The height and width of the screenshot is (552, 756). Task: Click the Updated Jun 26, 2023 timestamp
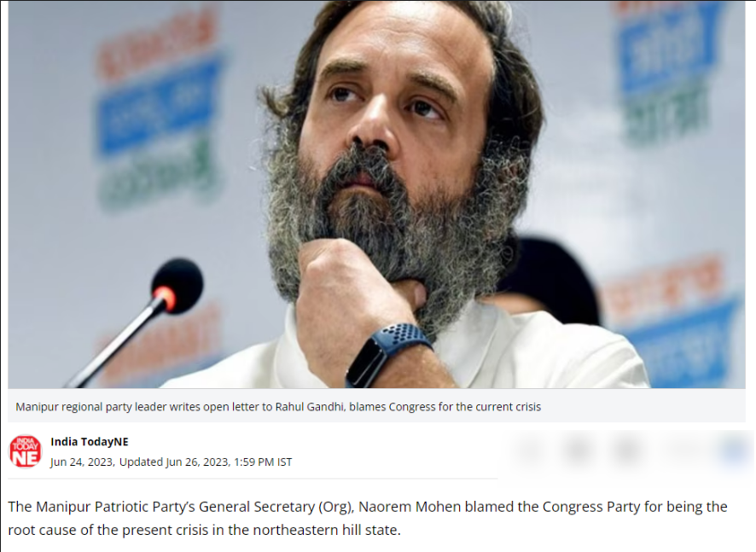(206, 462)
